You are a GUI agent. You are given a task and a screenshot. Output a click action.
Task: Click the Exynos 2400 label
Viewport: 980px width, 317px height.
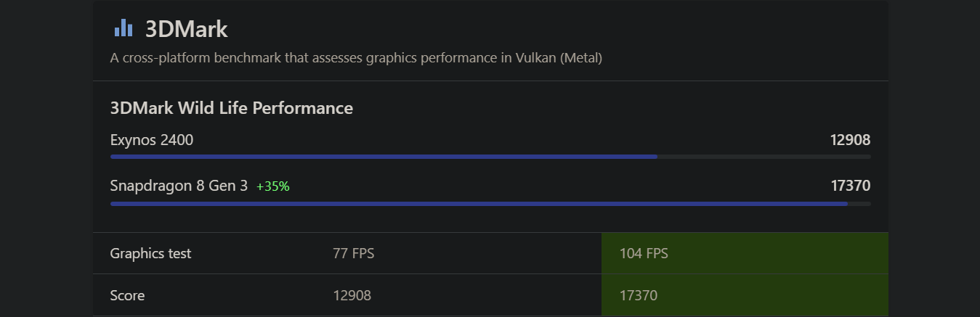tap(152, 140)
